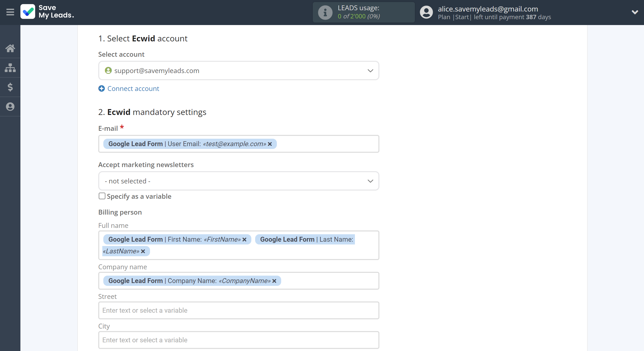Image resolution: width=644 pixels, height=351 pixels.
Task: Click the Street input field
Action: coord(239,310)
